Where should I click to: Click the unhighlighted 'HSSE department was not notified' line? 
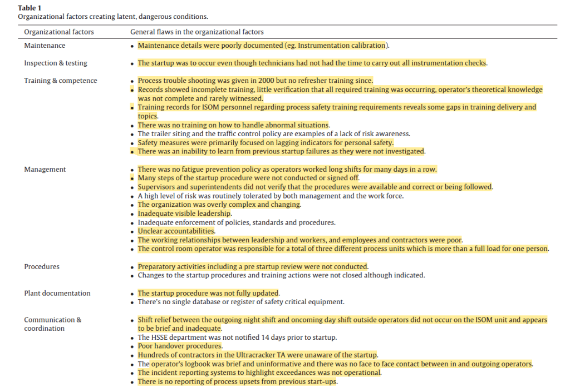(x=237, y=338)
